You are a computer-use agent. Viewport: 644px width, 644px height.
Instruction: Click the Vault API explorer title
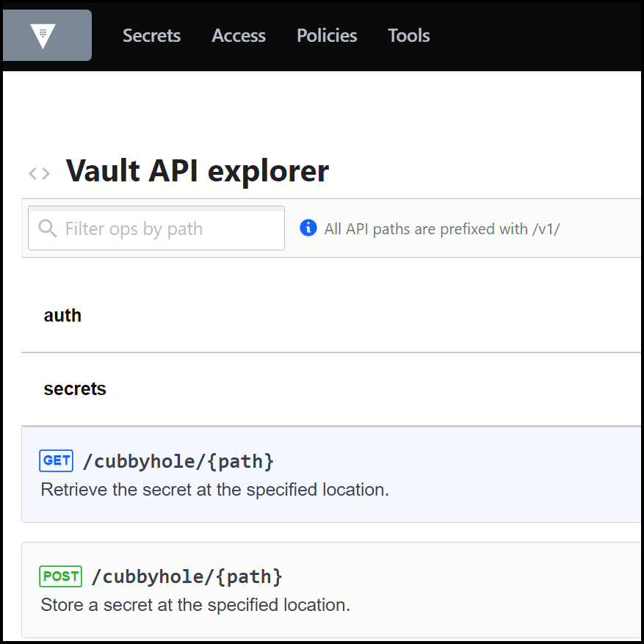click(197, 170)
